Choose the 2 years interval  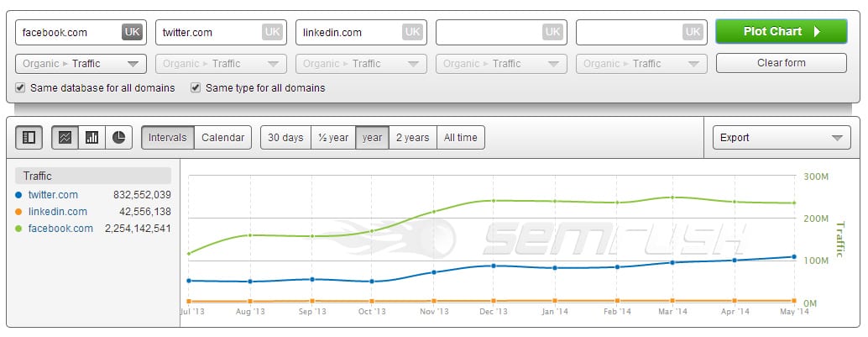pos(413,138)
